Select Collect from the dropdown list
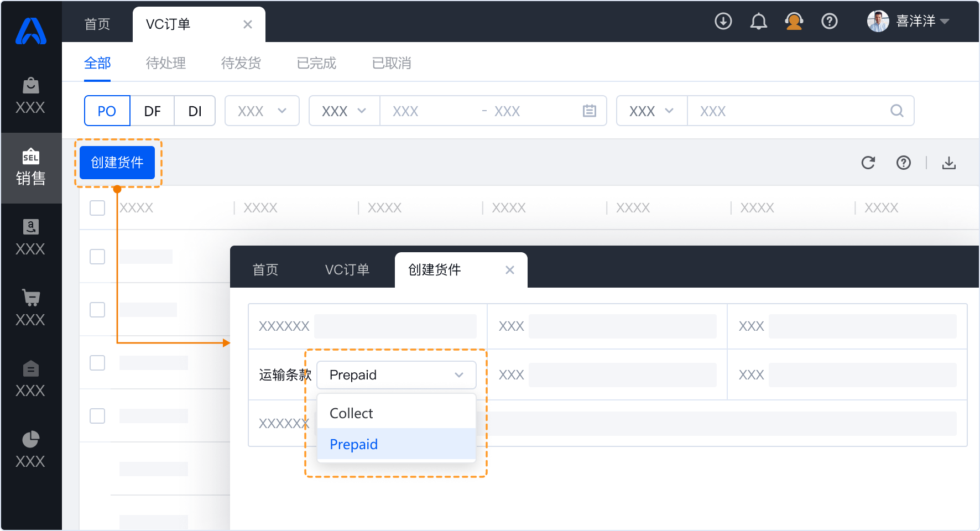Image resolution: width=980 pixels, height=531 pixels. (x=351, y=413)
